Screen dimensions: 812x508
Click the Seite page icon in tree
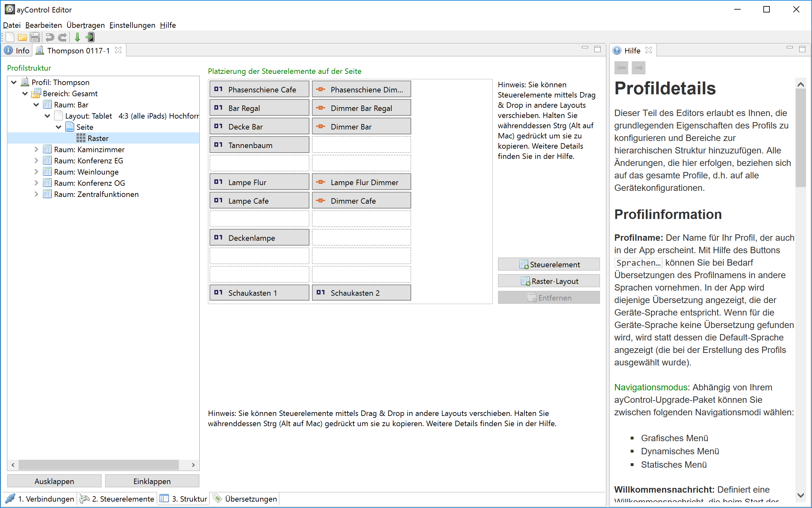click(70, 127)
